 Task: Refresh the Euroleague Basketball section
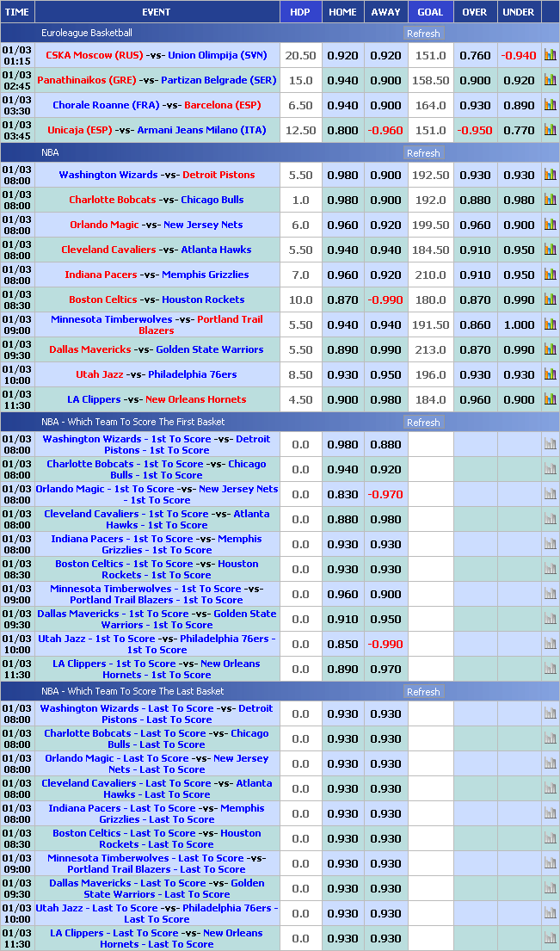click(x=422, y=34)
